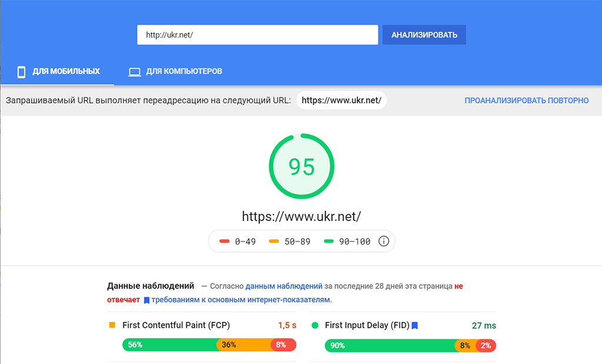Screen dimensions: 602x364
Task: Open the info icon beside the score legend
Action: click(x=384, y=241)
